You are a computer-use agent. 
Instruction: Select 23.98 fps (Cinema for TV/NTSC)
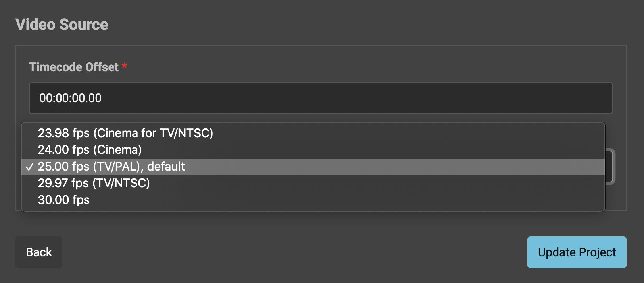coord(313,133)
